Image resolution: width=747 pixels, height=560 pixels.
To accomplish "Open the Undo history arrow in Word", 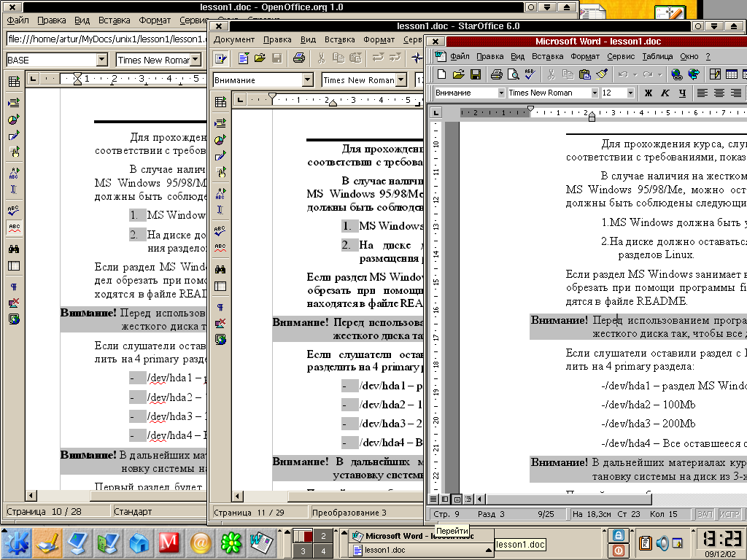I will [x=635, y=75].
